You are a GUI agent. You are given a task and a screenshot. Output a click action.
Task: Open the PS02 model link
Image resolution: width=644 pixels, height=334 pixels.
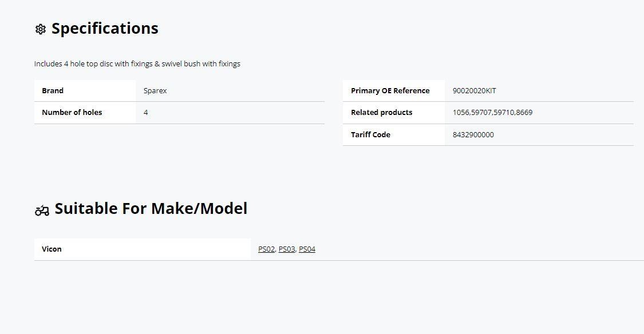tap(267, 249)
